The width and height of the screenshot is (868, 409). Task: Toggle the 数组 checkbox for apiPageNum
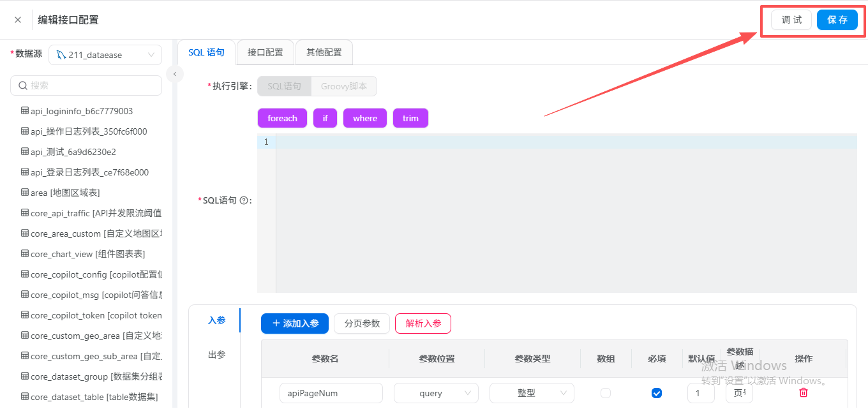point(606,393)
